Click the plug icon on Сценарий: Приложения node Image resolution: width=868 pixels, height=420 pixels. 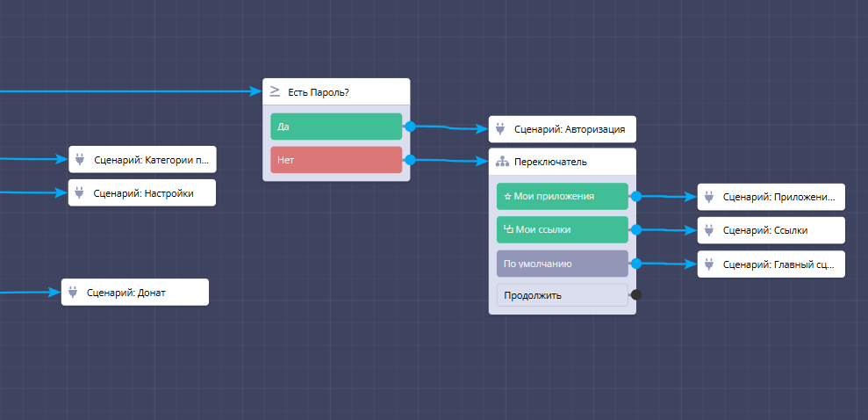(709, 198)
